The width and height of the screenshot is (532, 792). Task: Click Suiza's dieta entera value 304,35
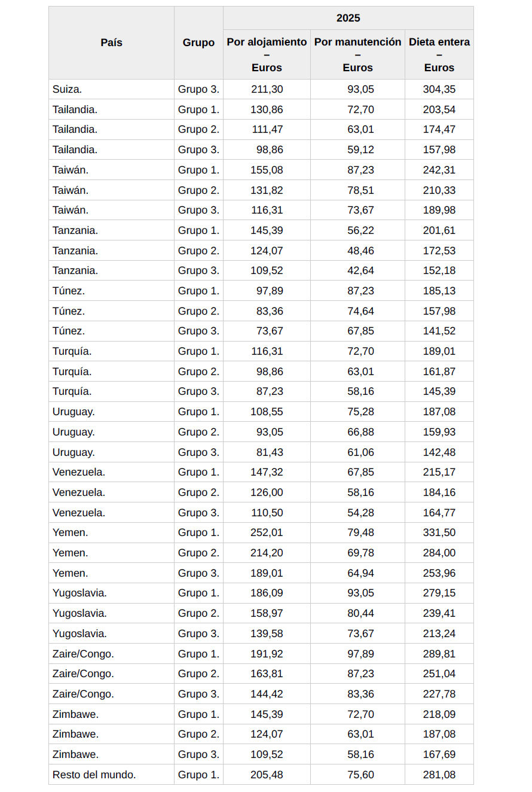coord(439,90)
